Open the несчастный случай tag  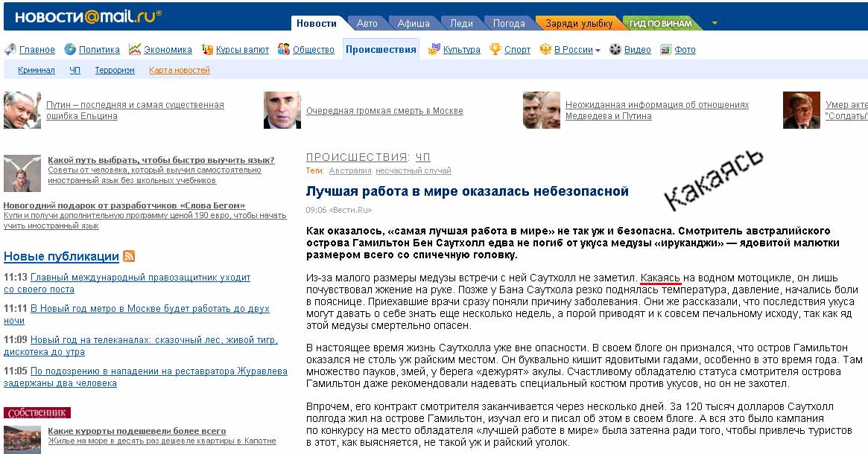click(413, 171)
